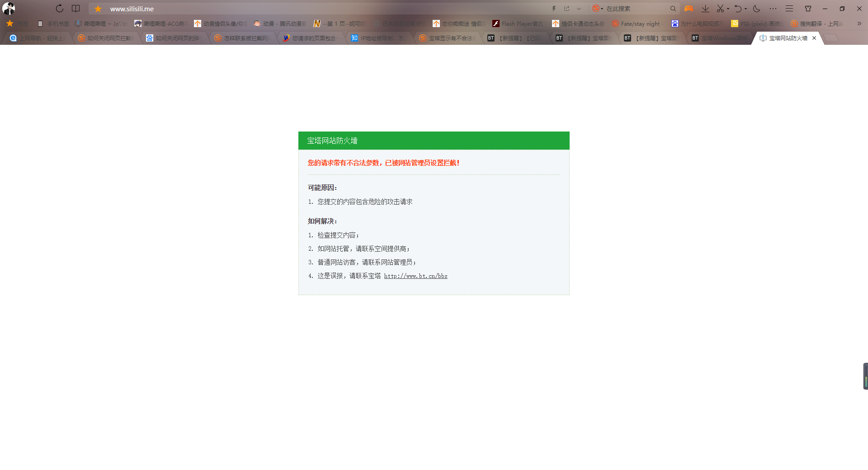Switch to the 宝塔Windows面板 tab
This screenshot has height=470, width=868.
point(720,38)
